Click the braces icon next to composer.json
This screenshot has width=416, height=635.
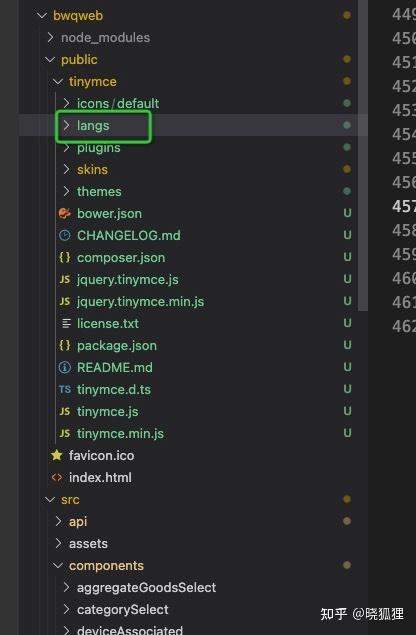point(65,257)
